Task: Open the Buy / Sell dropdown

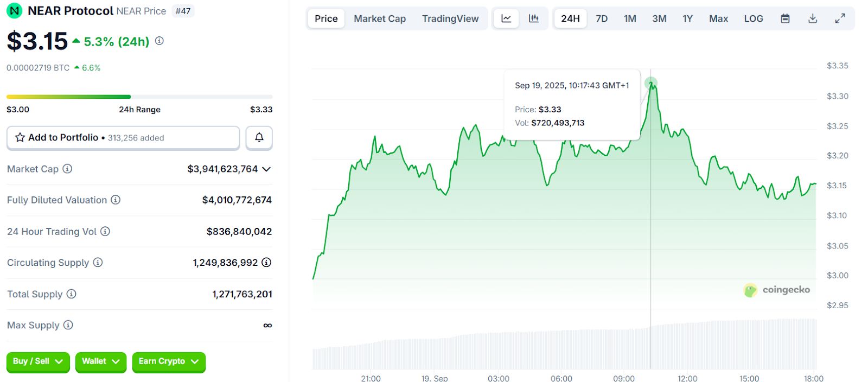Action: click(38, 361)
